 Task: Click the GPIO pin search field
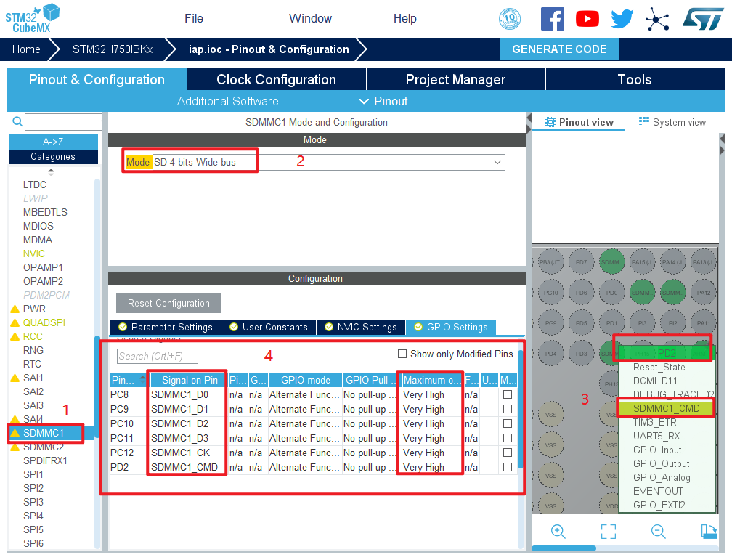157,356
